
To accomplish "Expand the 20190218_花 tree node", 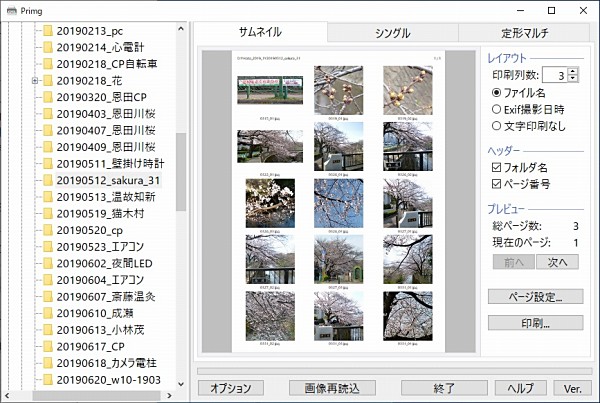I will pyautogui.click(x=35, y=81).
